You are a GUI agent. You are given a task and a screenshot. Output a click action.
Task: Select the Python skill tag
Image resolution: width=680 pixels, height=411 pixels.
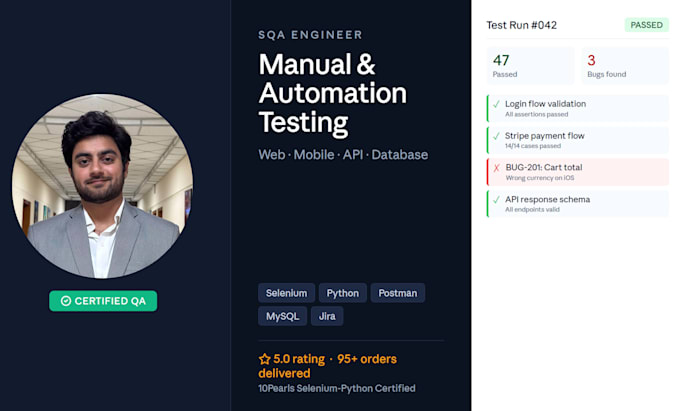point(343,293)
